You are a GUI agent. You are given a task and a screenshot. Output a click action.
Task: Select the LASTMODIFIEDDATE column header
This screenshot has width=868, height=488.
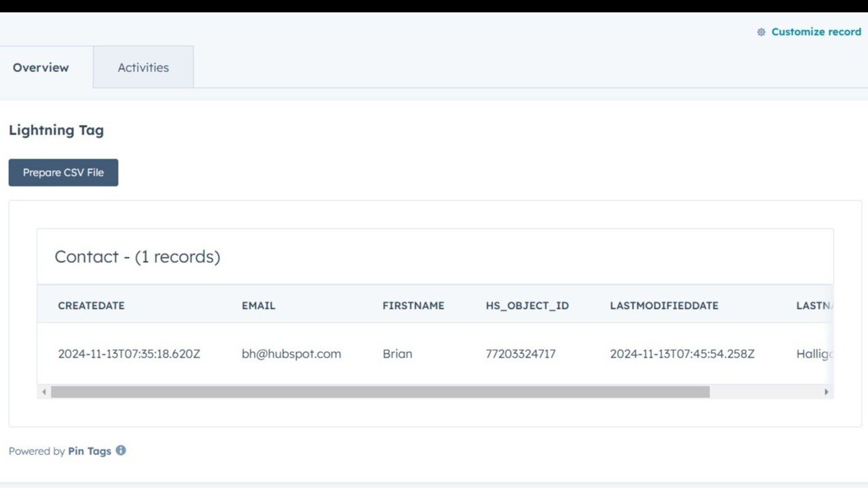tap(664, 305)
